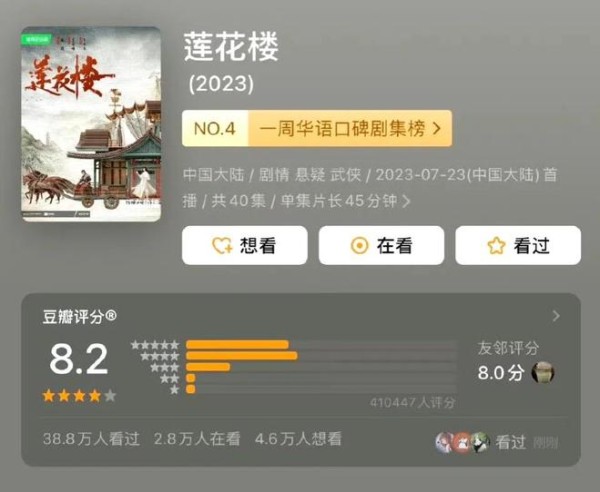Click the green badge on poster corner
Screen dimensions: 600x492
click(37, 39)
